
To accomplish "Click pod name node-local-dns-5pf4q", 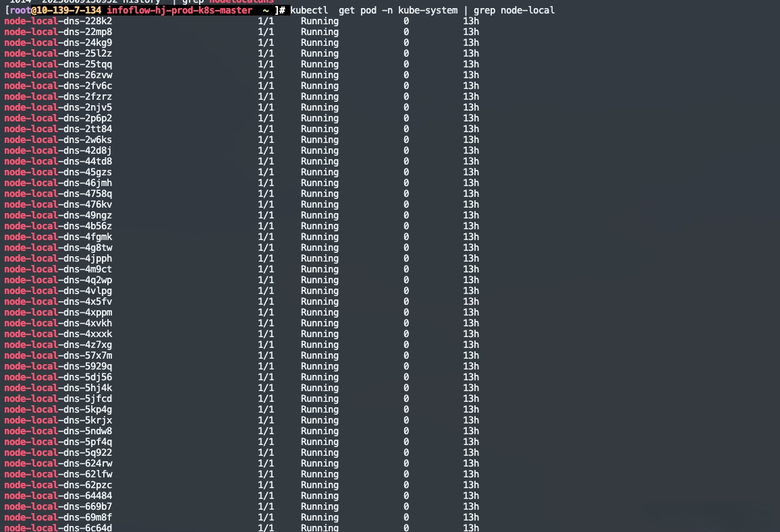I will click(x=58, y=442).
